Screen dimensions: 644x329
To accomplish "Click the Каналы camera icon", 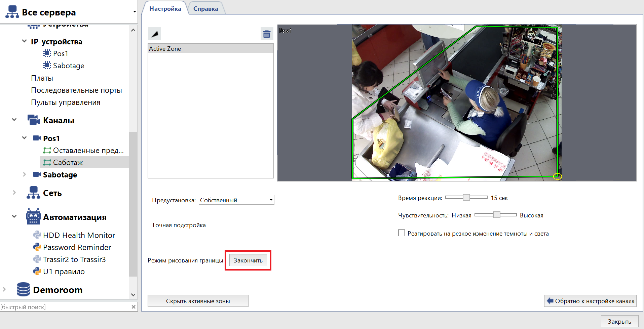I will coord(34,120).
